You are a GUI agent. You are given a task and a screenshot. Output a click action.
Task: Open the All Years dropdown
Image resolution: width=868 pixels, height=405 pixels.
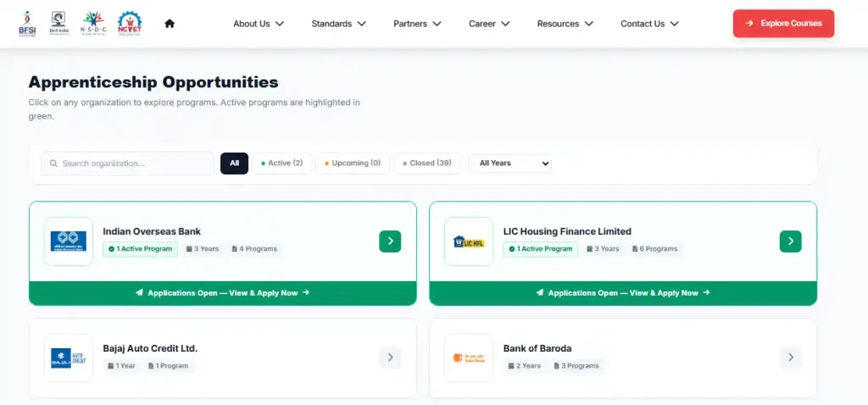click(509, 164)
